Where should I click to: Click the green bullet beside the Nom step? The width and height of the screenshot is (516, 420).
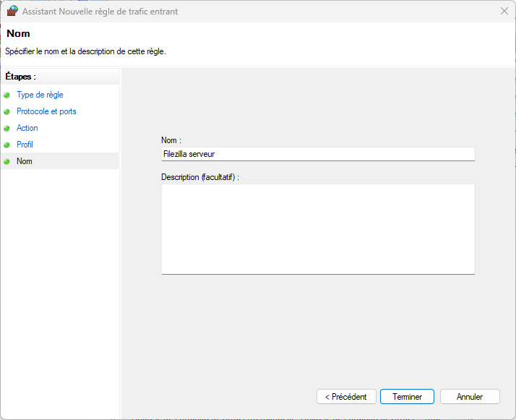(x=7, y=161)
